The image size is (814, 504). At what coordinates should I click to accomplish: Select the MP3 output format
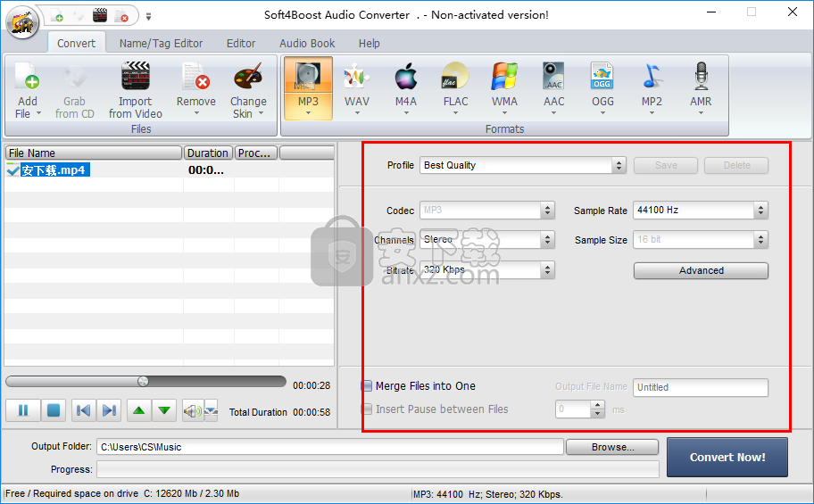point(308,88)
